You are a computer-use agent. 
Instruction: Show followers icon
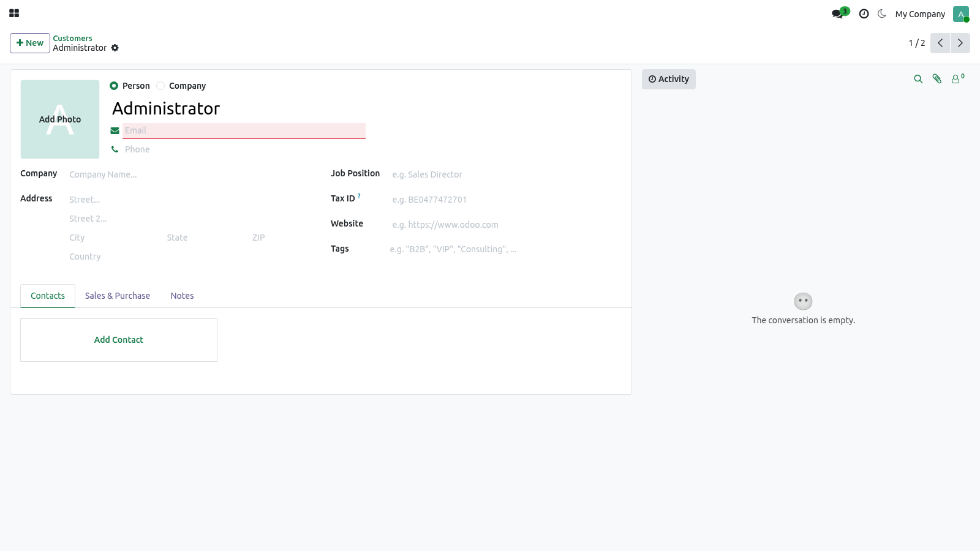957,78
